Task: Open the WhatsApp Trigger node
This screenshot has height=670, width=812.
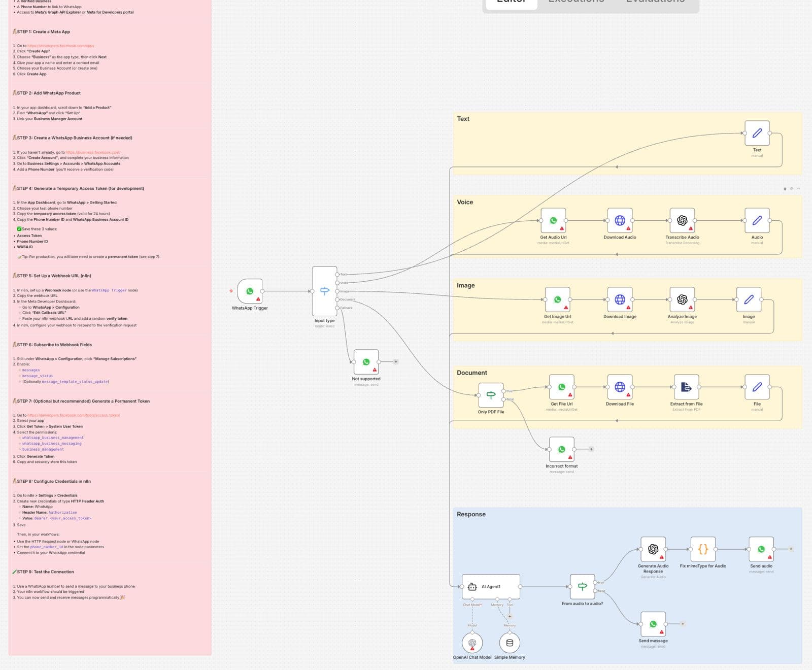Action: [x=250, y=291]
